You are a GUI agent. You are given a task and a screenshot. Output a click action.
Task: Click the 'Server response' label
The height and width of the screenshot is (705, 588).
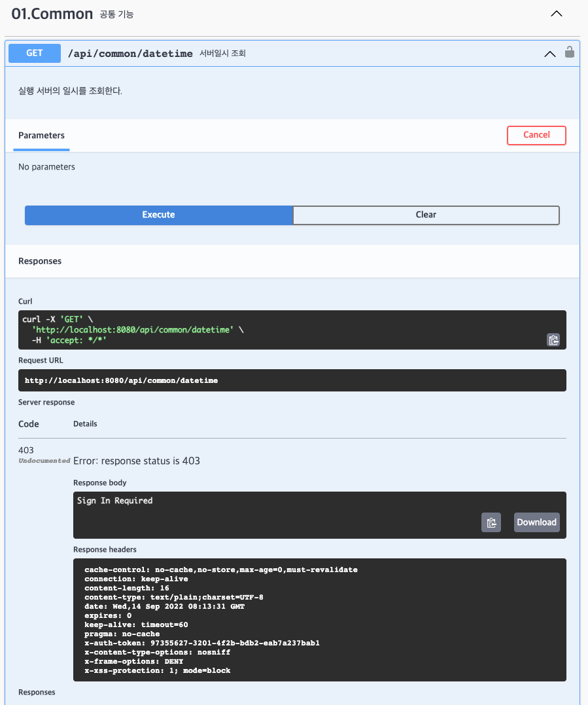click(x=46, y=403)
